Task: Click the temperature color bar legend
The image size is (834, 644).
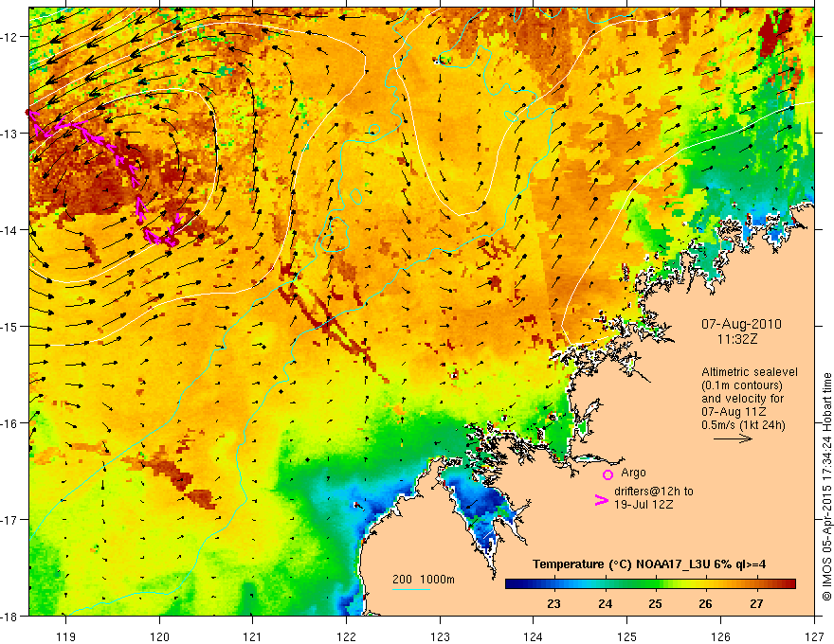Action: point(650,584)
